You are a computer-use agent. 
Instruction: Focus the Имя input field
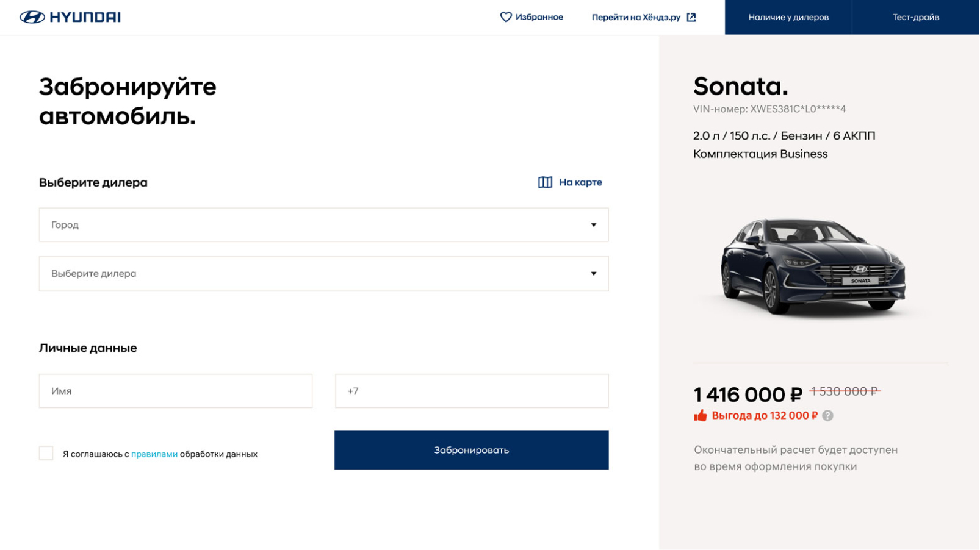(176, 391)
